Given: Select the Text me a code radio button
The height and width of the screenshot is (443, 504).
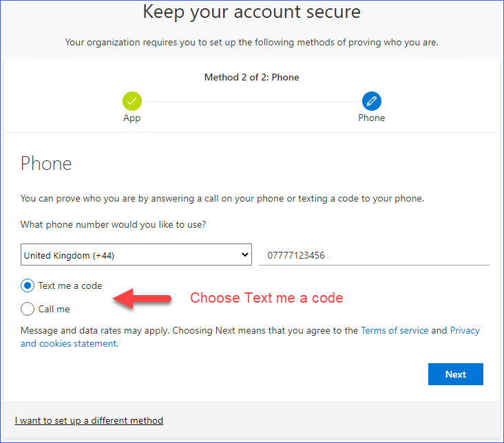Looking at the screenshot, I should [28, 285].
